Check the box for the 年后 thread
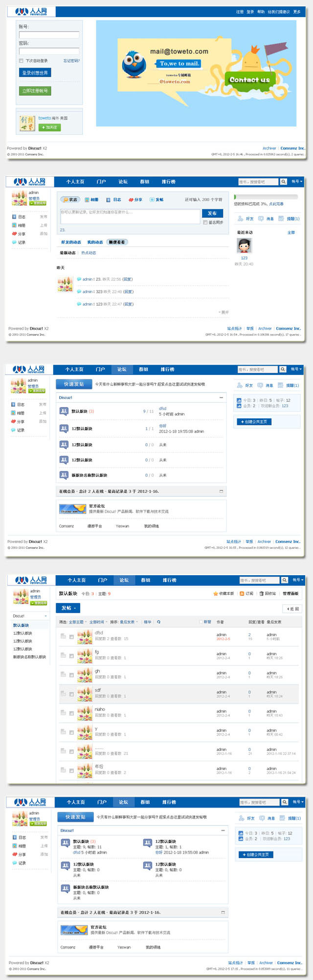313x980 pixels. 71,771
